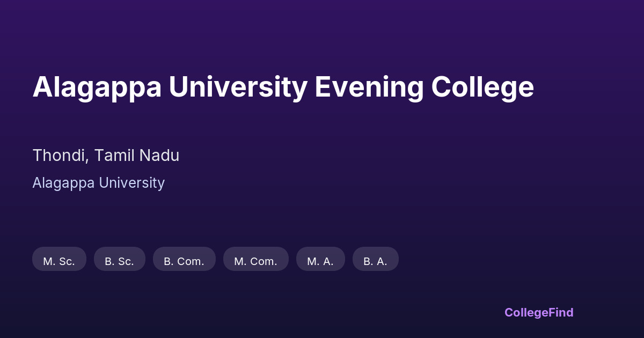Click the word University in the bold title
Viewport: 644px width, 338px height.
pyautogui.click(x=238, y=87)
